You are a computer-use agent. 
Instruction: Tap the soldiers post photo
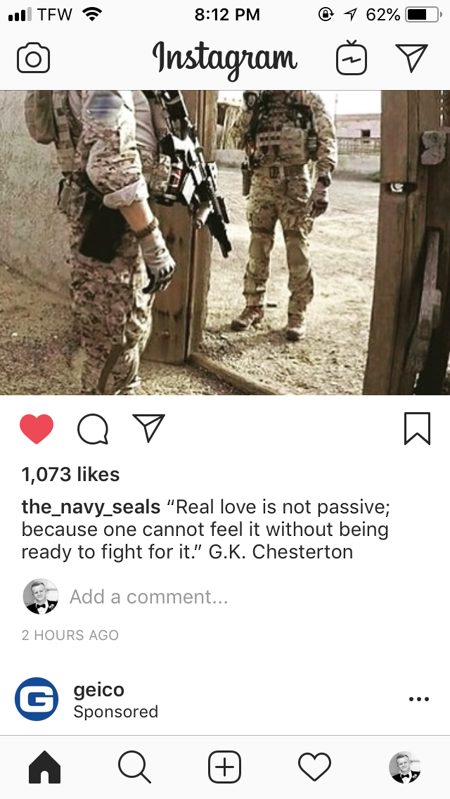[x=225, y=243]
